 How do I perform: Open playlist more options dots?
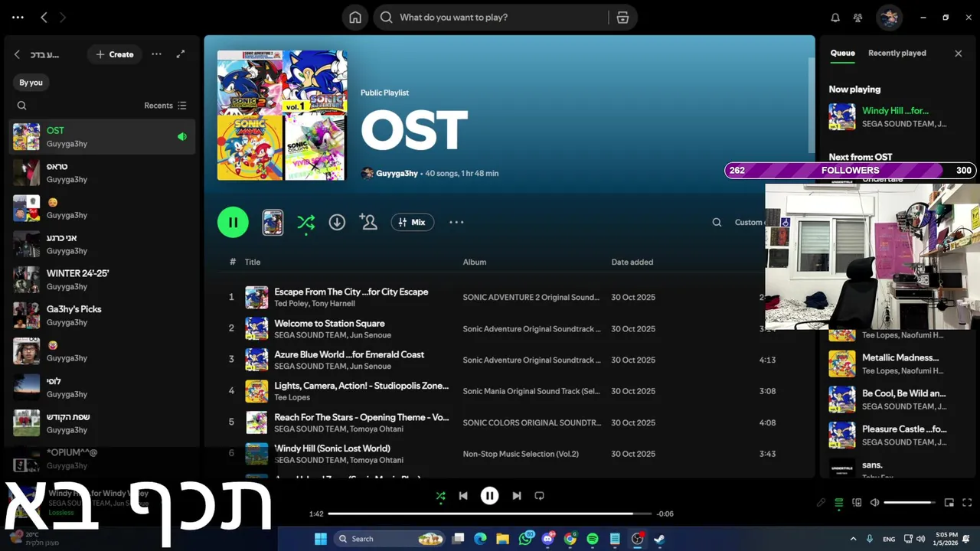(x=456, y=223)
